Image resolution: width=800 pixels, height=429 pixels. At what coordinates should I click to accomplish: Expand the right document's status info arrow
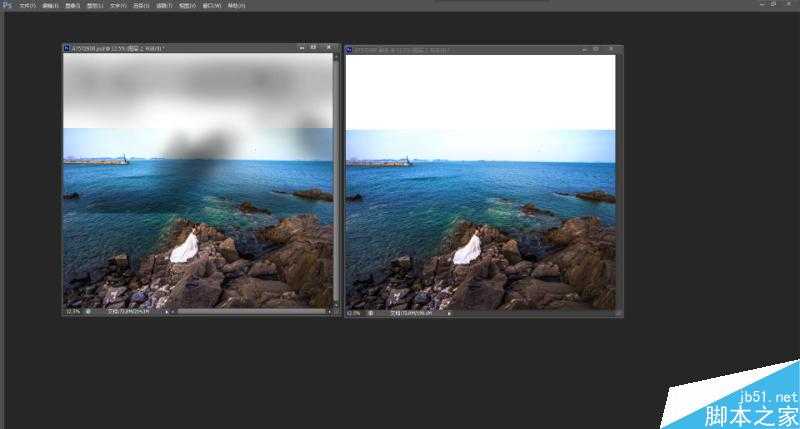click(x=449, y=312)
